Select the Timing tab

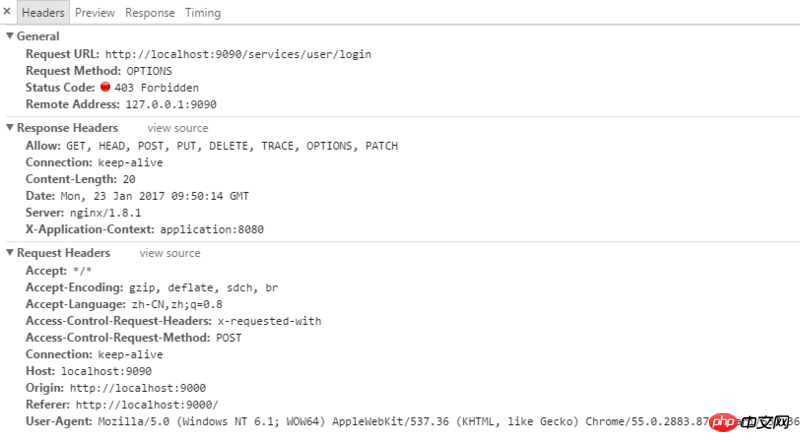[x=203, y=13]
